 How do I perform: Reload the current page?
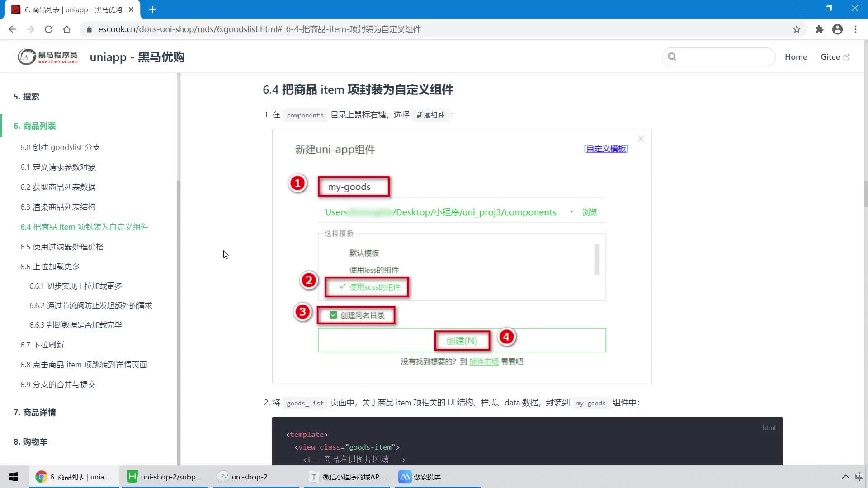tap(48, 29)
